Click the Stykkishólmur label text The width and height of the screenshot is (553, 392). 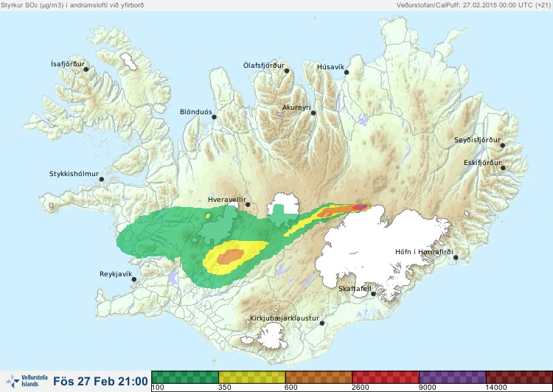click(74, 174)
